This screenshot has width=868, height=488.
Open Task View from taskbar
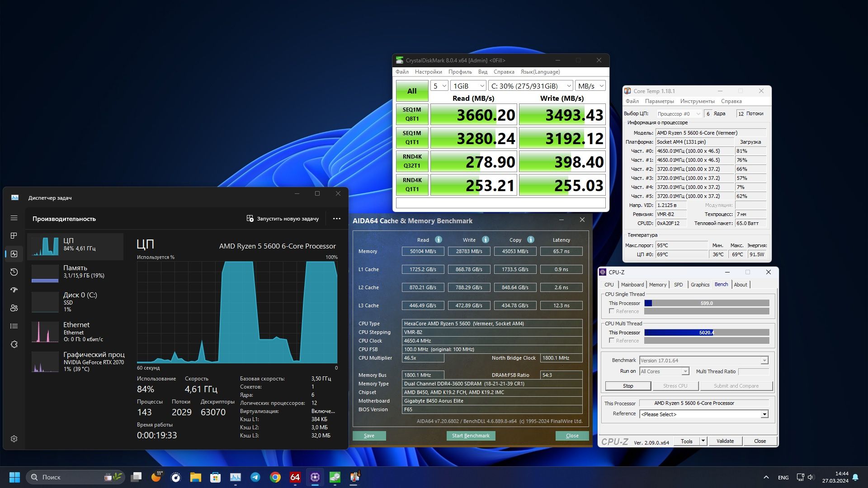(x=136, y=477)
